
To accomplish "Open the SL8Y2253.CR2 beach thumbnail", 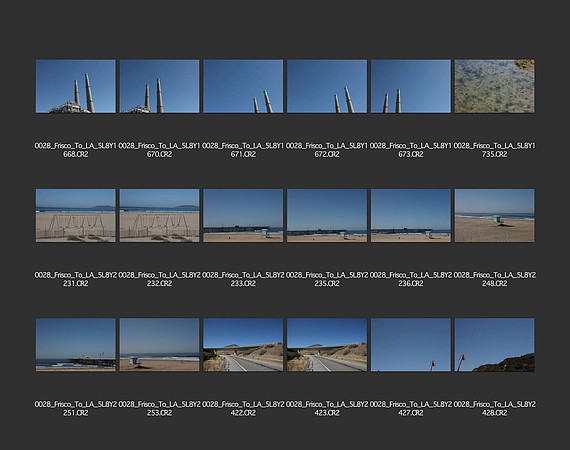I will point(159,345).
